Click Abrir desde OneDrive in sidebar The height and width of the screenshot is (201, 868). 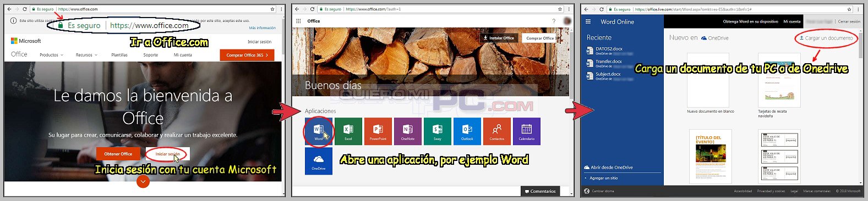[x=608, y=168]
